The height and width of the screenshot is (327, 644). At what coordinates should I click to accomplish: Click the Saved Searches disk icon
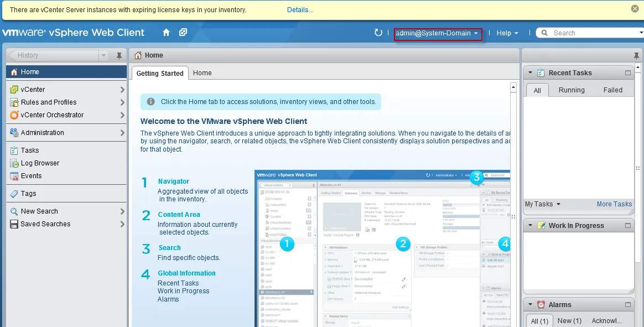14,224
